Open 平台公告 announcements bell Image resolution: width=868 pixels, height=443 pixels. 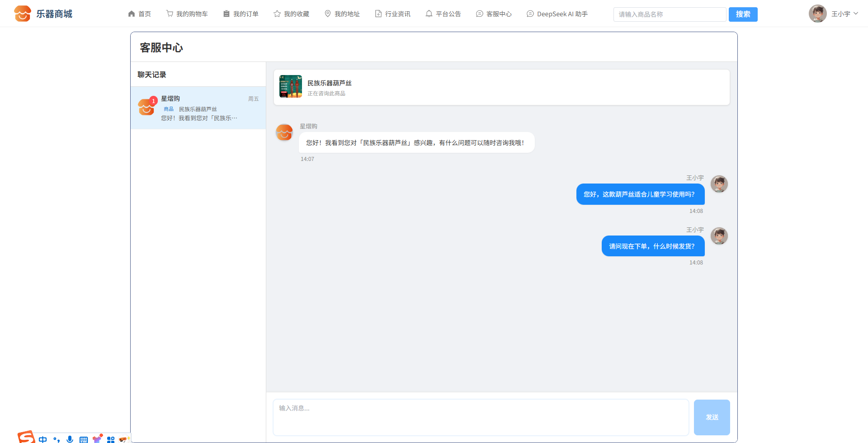point(443,14)
